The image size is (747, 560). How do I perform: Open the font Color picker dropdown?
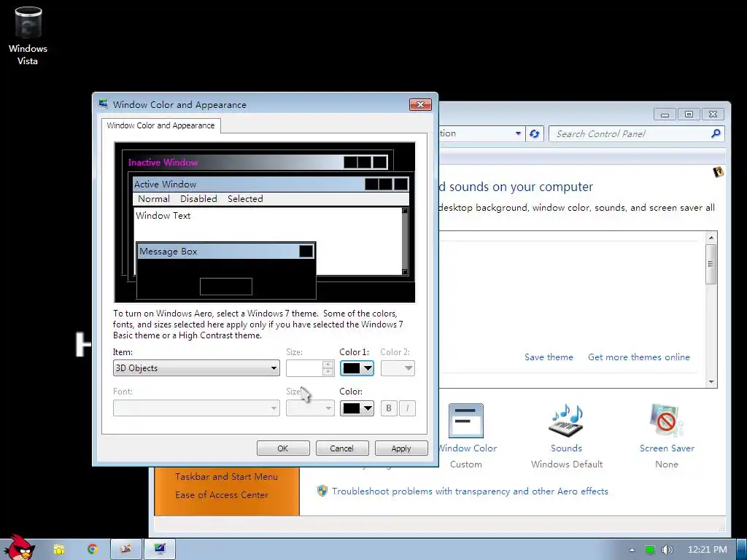tap(357, 408)
